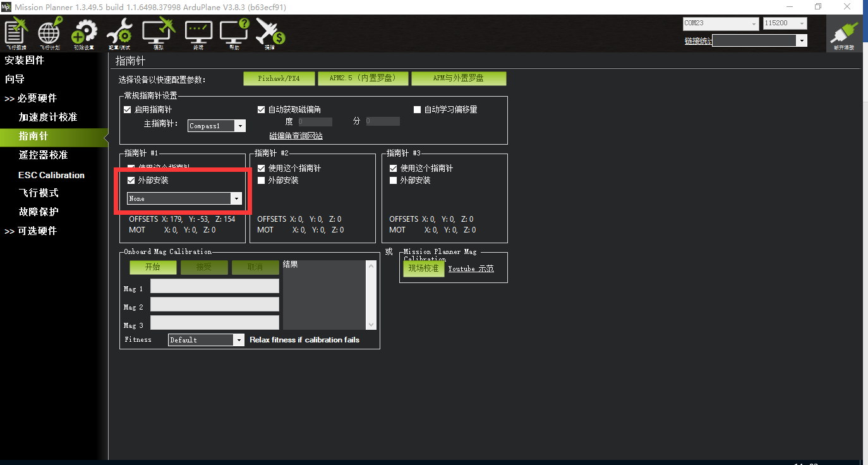The image size is (868, 465).
Task: Click the disconnect plug icon
Action: click(x=844, y=35)
